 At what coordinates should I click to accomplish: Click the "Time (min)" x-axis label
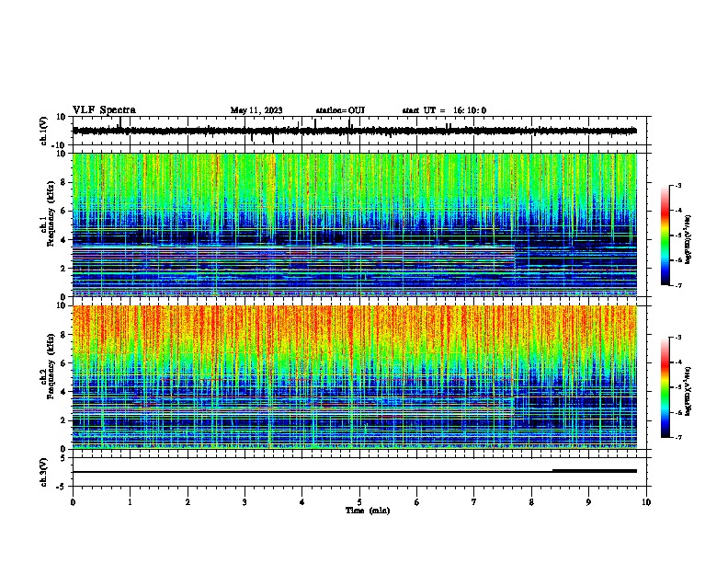click(x=368, y=511)
